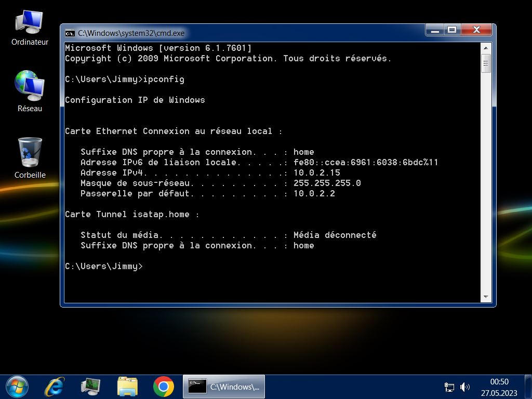Select the C:\Windows\... cmd taskbar button
This screenshot has width=532, height=399.
(224, 387)
